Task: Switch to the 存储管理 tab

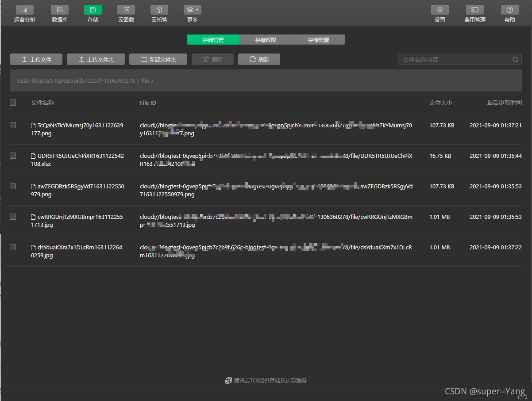Action: (213, 40)
